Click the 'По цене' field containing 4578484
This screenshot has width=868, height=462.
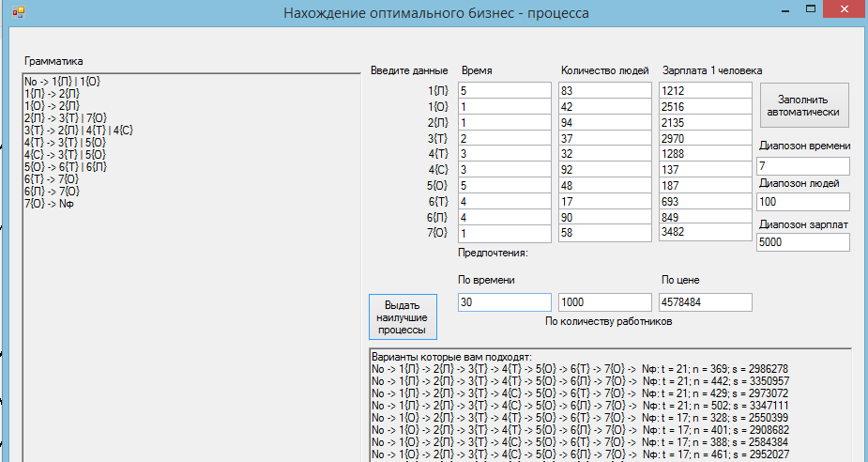[706, 302]
